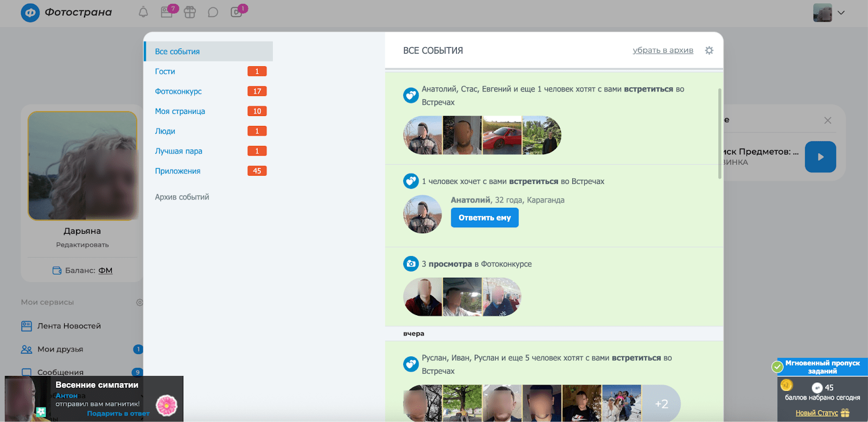Close the right side panel
868x422 pixels.
coord(827,120)
